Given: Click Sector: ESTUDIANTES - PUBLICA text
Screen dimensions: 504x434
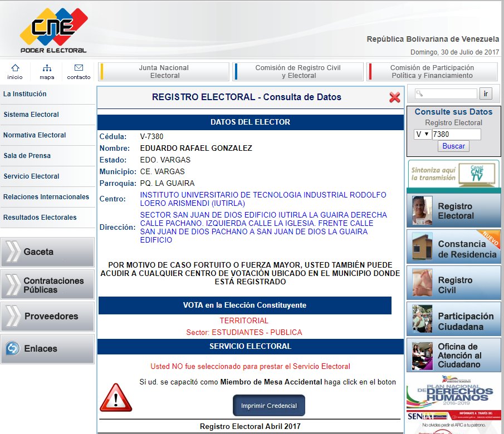Looking at the screenshot, I should [244, 332].
